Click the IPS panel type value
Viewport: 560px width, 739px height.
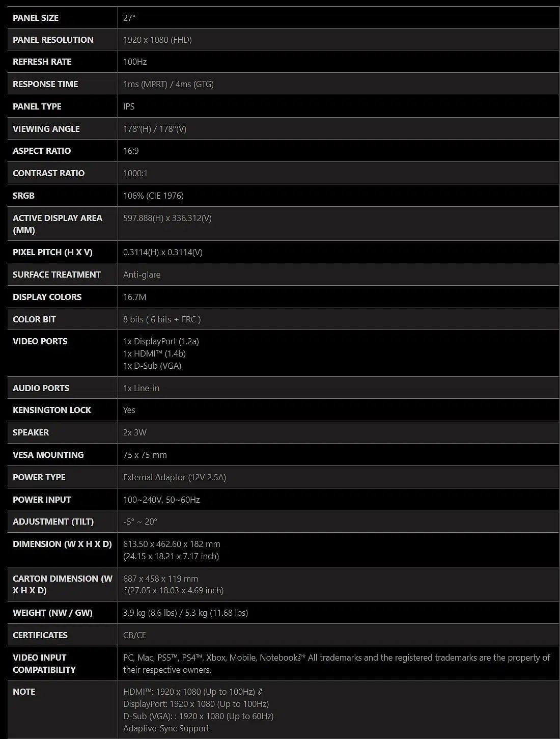pos(129,106)
